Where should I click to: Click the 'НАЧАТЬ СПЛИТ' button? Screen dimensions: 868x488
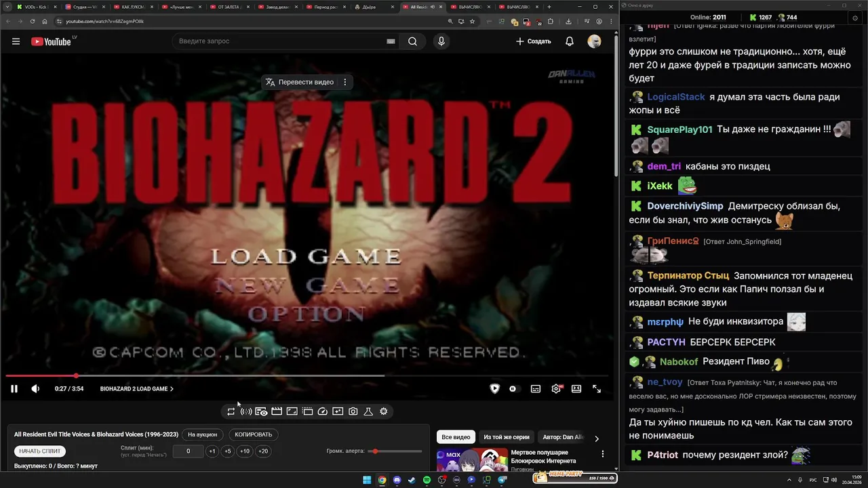[40, 451]
